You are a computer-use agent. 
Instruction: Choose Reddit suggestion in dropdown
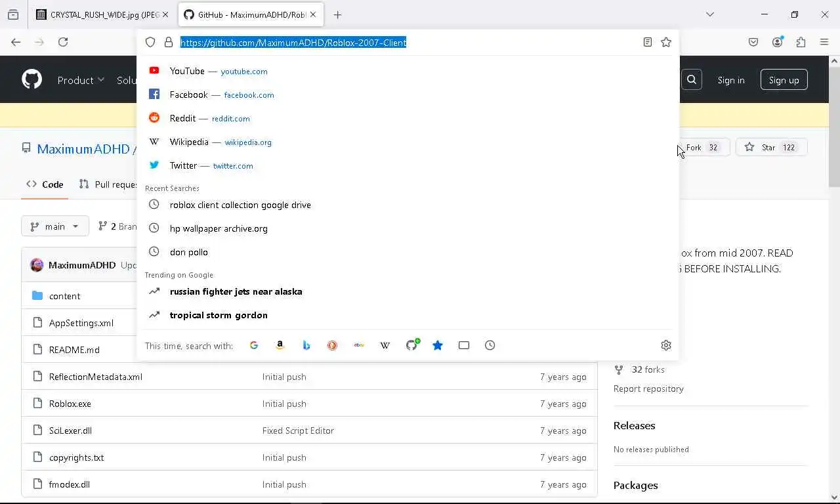click(408, 118)
